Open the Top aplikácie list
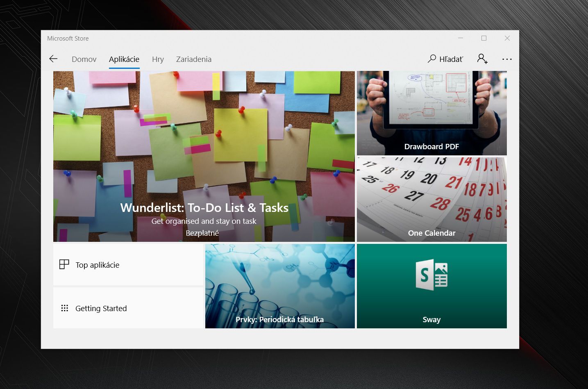The height and width of the screenshot is (389, 588). point(128,265)
